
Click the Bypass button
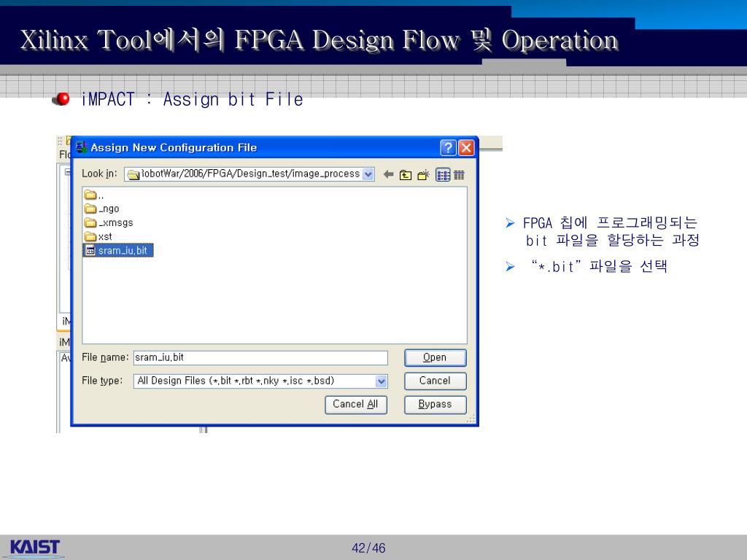(435, 404)
